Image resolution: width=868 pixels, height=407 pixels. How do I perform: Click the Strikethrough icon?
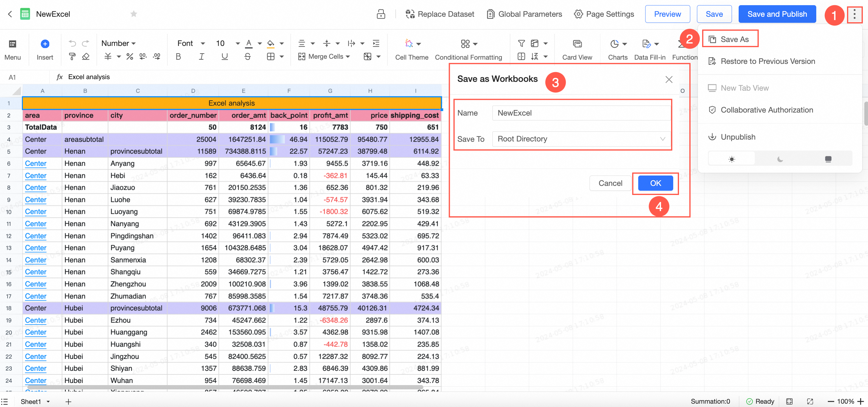click(x=247, y=57)
